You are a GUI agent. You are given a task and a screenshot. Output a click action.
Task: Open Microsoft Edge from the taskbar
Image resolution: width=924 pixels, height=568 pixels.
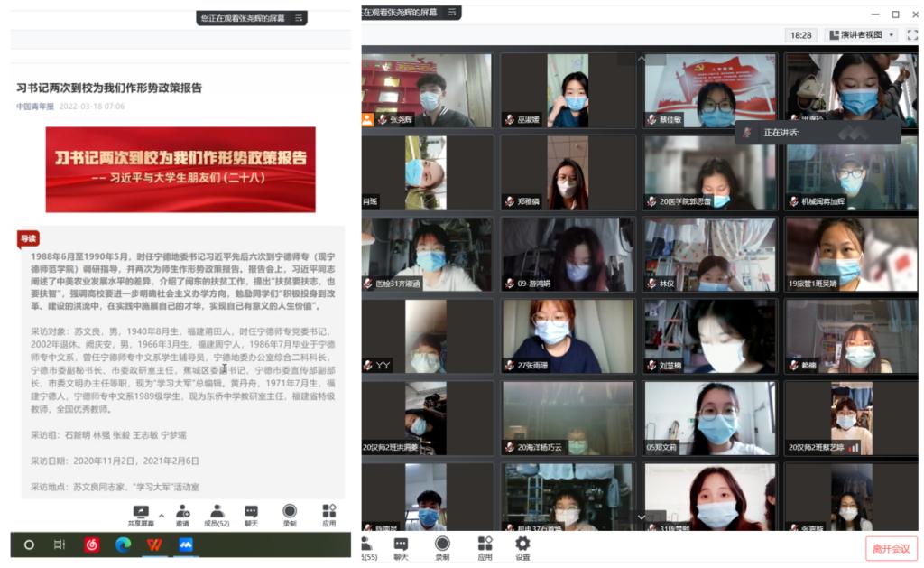(123, 545)
